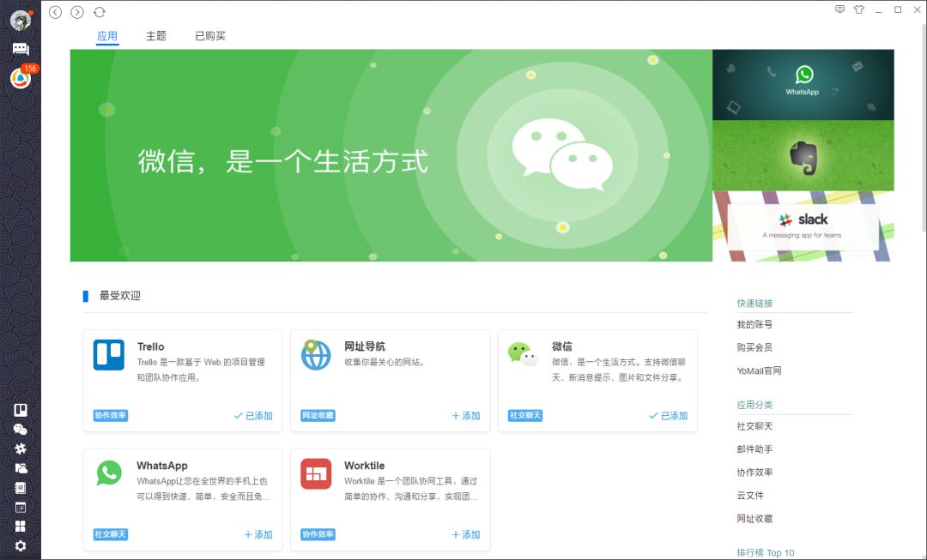The image size is (927, 560).
Task: Open 购买会员 quick link
Action: pos(754,347)
